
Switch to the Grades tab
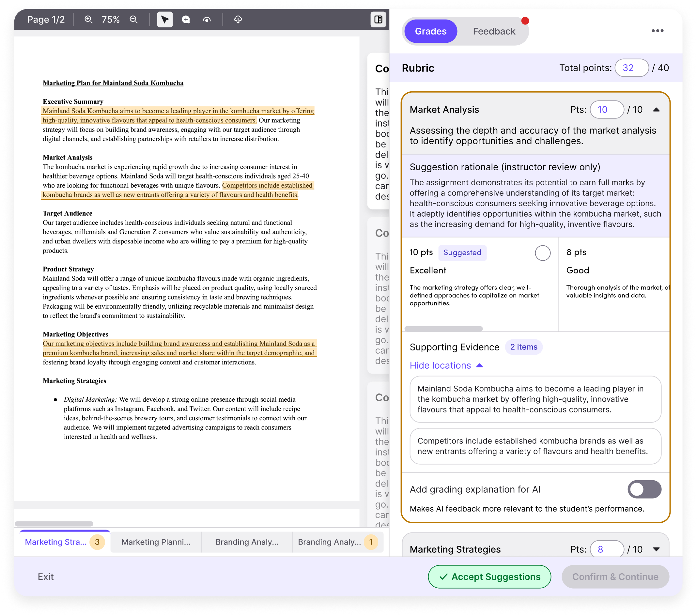click(x=431, y=31)
